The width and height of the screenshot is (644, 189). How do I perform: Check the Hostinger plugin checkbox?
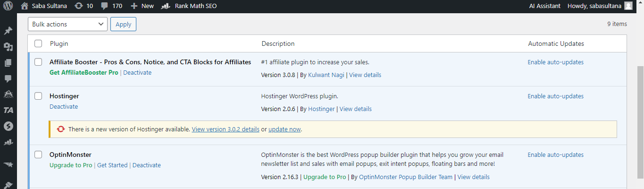(38, 96)
